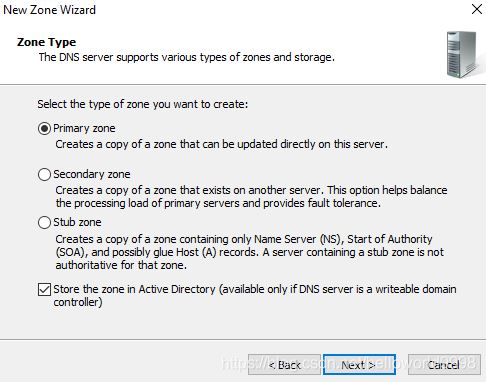Viewport: 486px width, 382px height.
Task: Click the 'Secondary zone' label text
Action: tap(92, 174)
